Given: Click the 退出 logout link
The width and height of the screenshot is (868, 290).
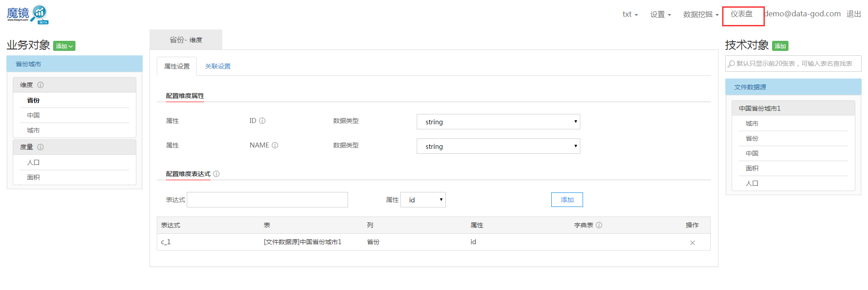Looking at the screenshot, I should click(853, 14).
